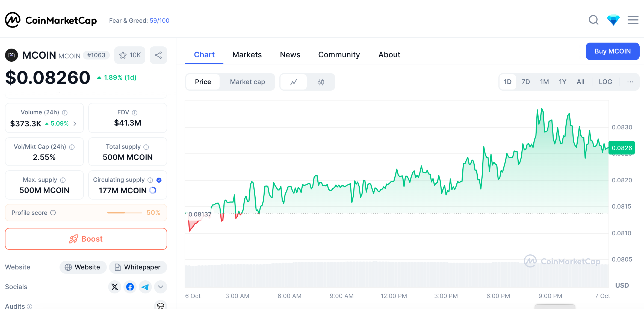Image resolution: width=644 pixels, height=309 pixels.
Task: Expand more socials with chevron
Action: [161, 287]
